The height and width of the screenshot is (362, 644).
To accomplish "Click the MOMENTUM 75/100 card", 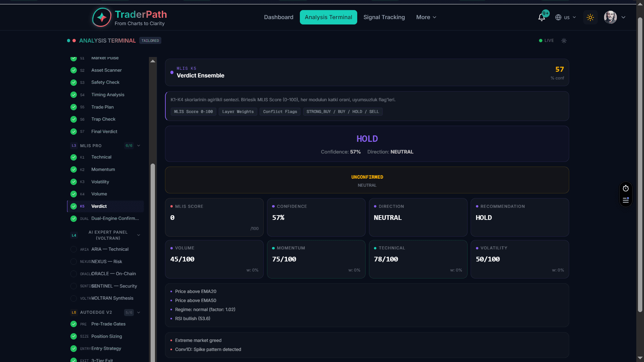I will (x=316, y=259).
